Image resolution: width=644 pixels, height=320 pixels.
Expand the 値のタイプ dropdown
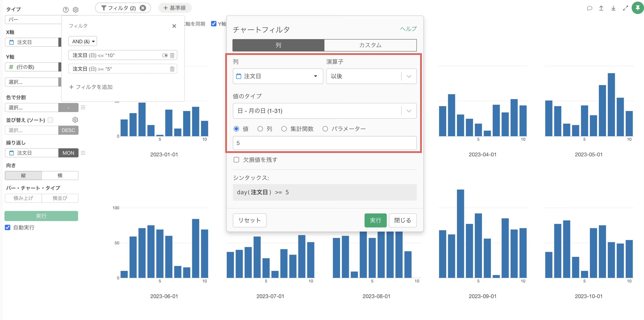(324, 111)
